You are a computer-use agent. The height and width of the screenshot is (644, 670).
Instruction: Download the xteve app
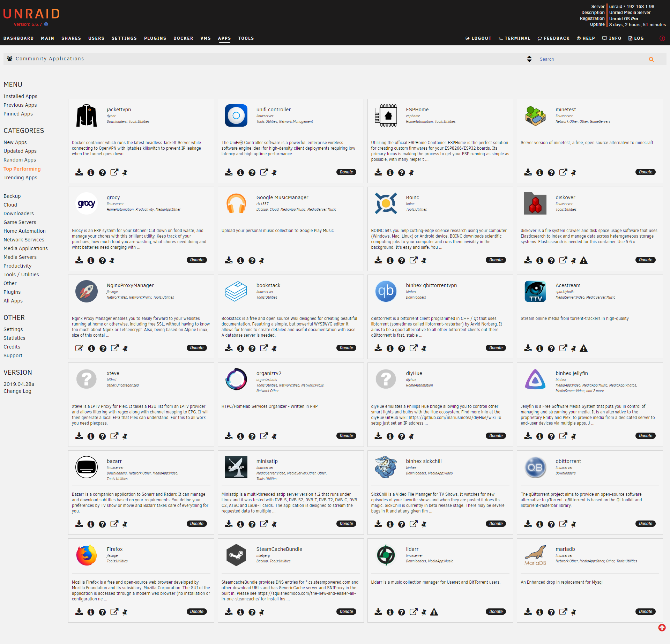pos(79,436)
